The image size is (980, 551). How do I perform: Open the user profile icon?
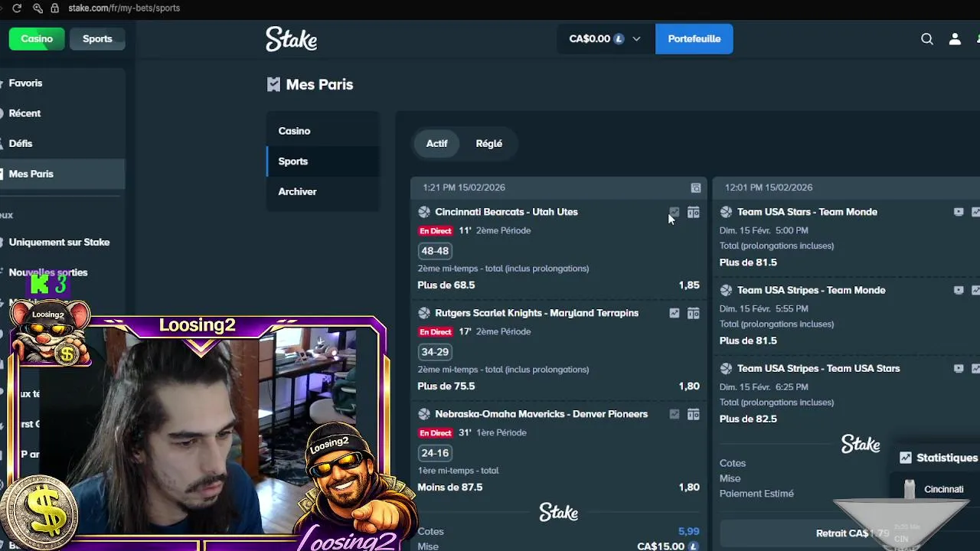955,39
